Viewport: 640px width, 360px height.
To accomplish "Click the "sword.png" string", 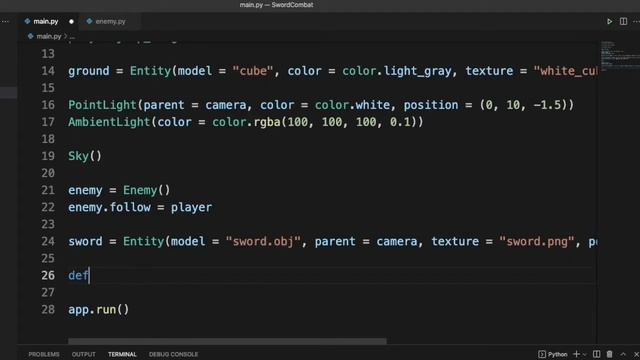I will [537, 242].
